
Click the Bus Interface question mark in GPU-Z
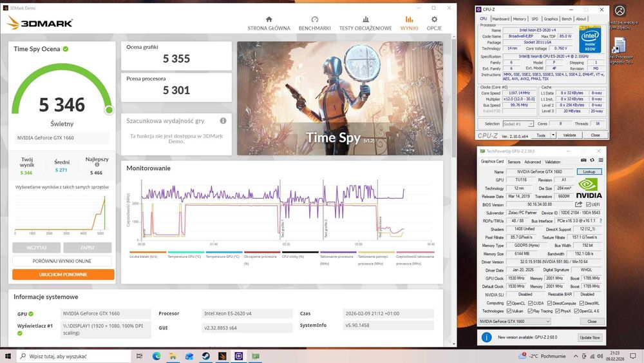[601, 221]
